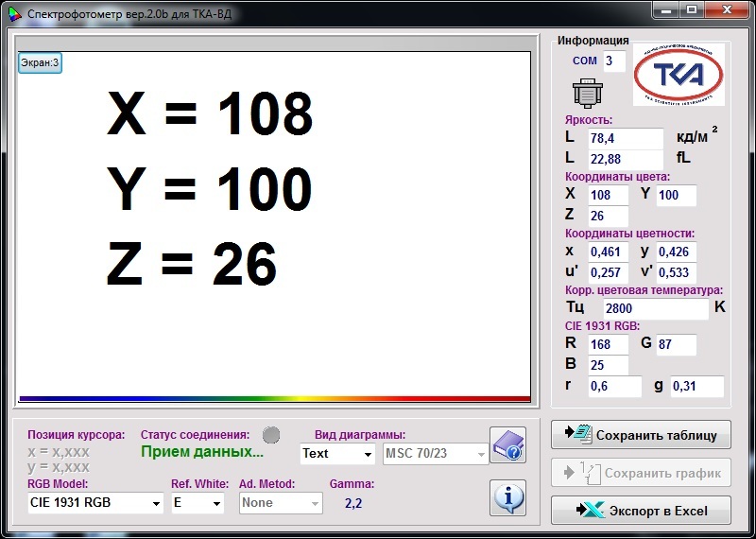Click the color temperature Тц field
This screenshot has width=756, height=539.
tap(655, 308)
